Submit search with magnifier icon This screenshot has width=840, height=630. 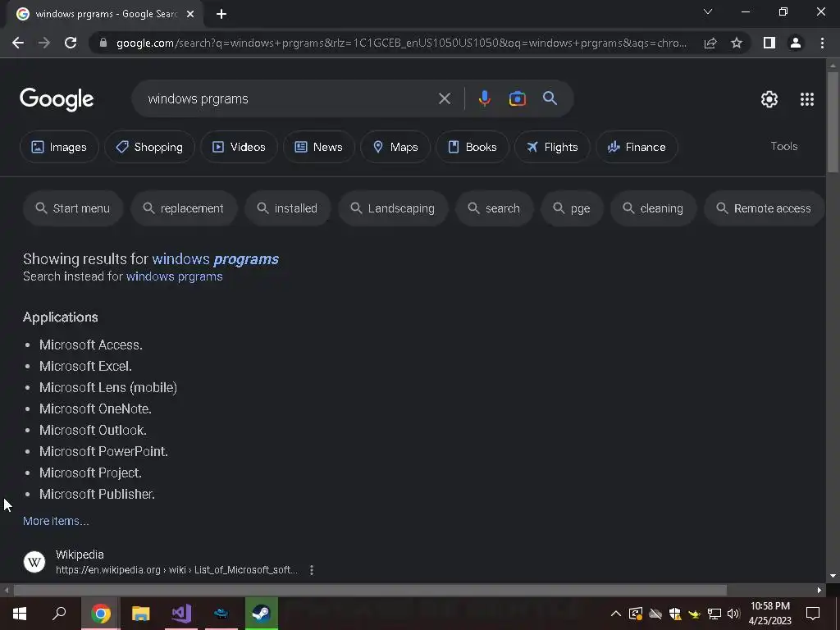coord(550,98)
